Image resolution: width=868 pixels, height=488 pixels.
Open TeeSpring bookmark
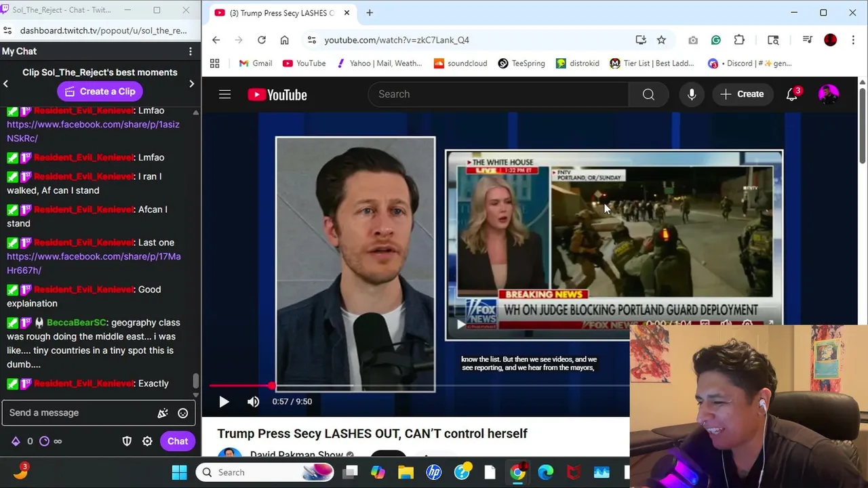click(521, 64)
